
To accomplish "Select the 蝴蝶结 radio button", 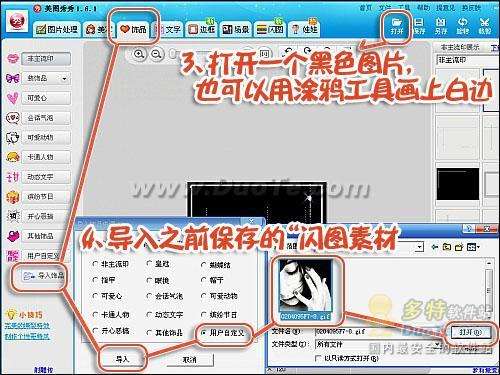I will [204, 265].
